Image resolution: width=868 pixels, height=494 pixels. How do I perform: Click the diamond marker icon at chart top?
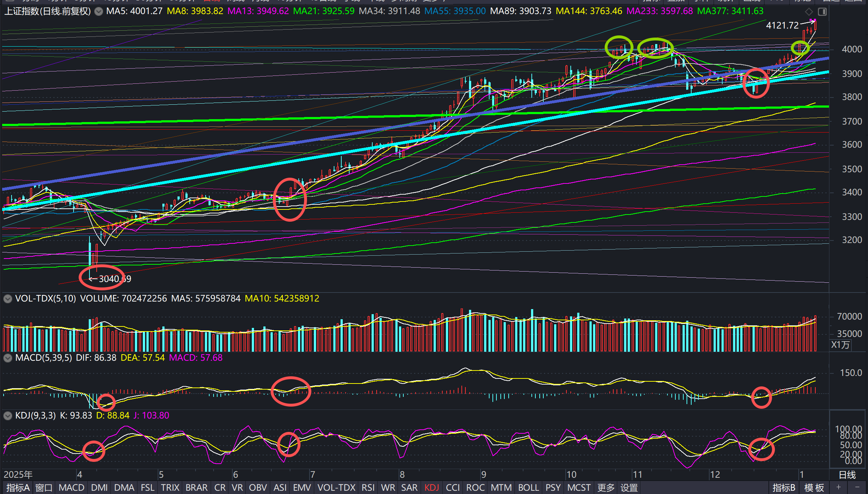[809, 12]
